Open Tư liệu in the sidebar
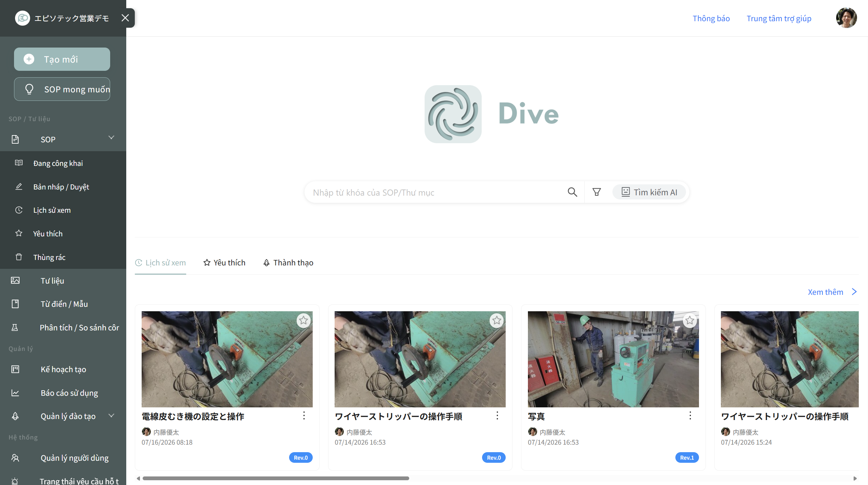This screenshot has width=868, height=485. (x=63, y=281)
